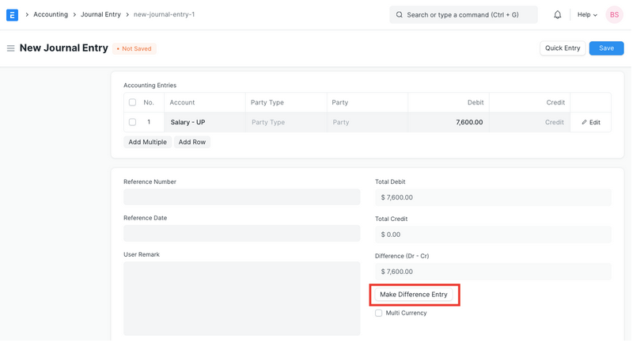The width and height of the screenshot is (644, 347).
Task: Click the Add Multiple button
Action: [x=147, y=143]
